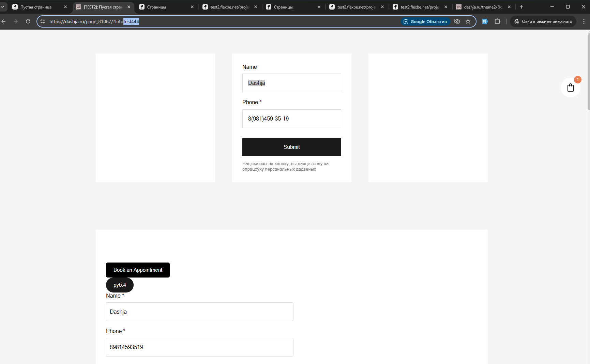Click the Book an Appointment button
This screenshot has height=364, width=590.
(x=138, y=270)
